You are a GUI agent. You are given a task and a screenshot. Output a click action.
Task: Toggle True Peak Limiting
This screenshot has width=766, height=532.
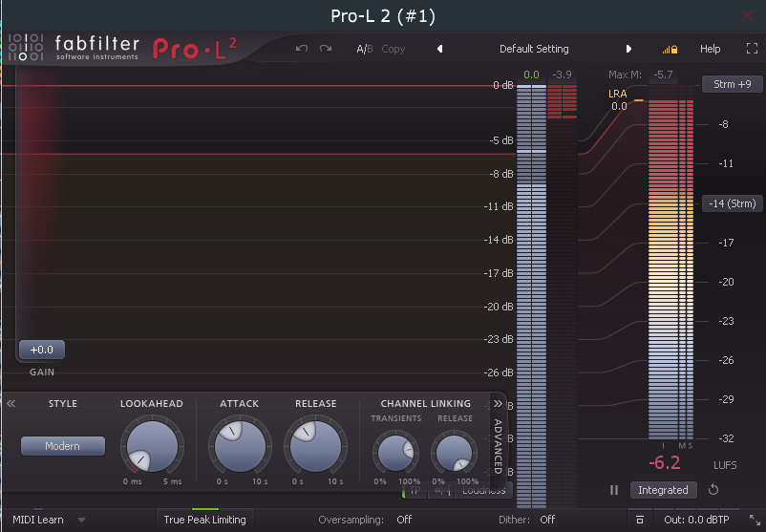204,520
